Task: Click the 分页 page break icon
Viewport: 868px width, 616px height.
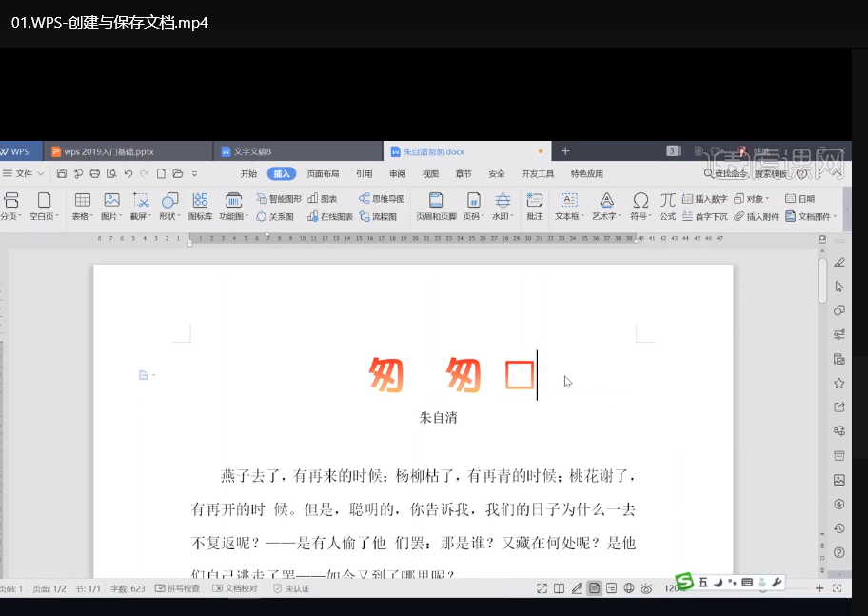Action: click(10, 206)
